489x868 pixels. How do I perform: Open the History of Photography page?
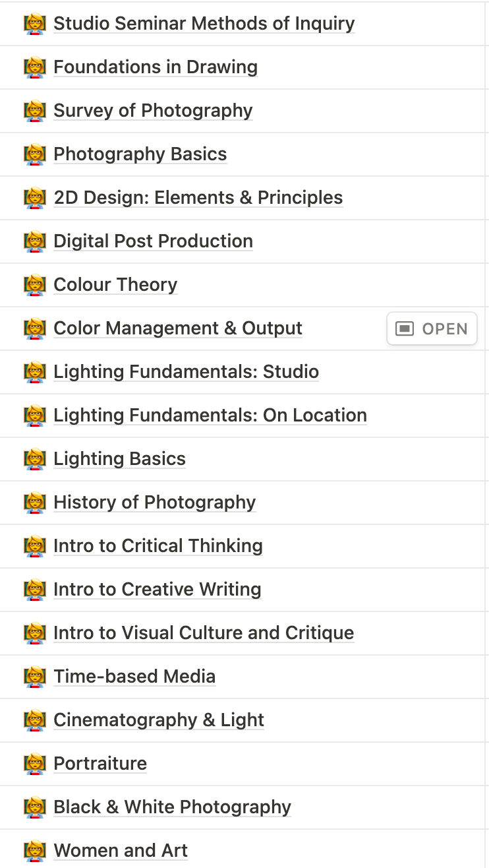[x=155, y=503]
